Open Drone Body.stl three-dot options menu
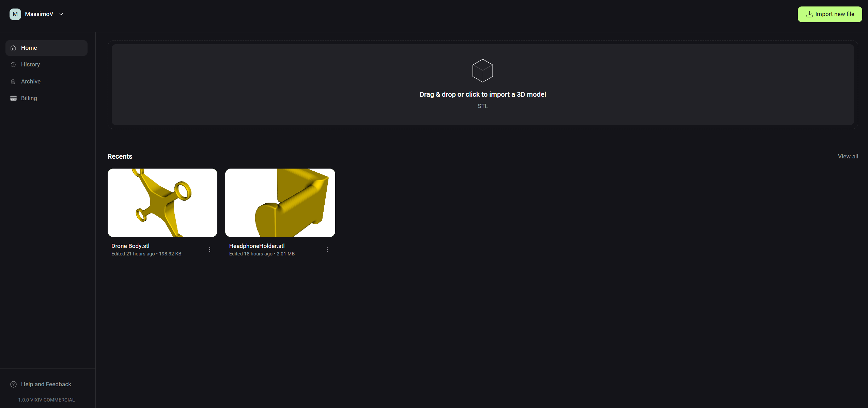Viewport: 868px width, 408px height. pos(210,250)
